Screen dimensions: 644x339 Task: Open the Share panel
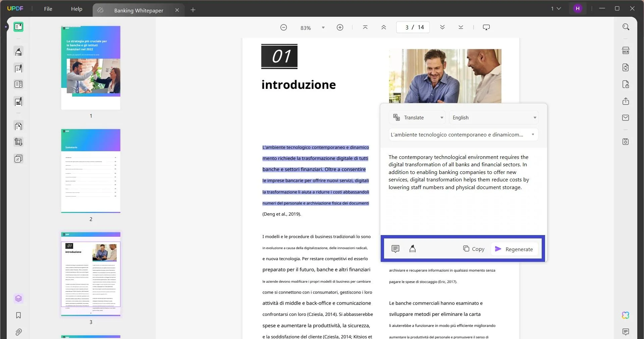pos(626,101)
